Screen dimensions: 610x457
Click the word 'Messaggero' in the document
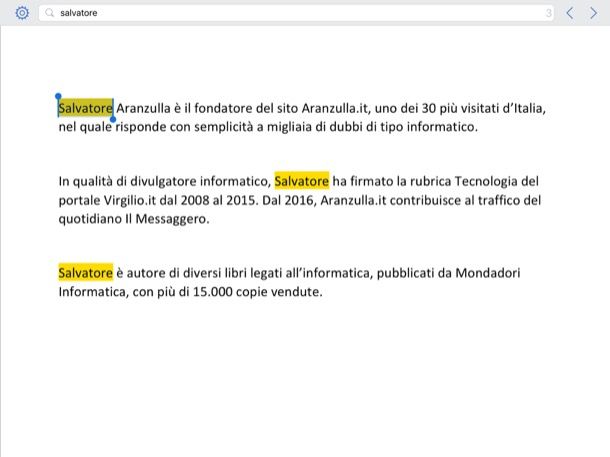coord(172,219)
